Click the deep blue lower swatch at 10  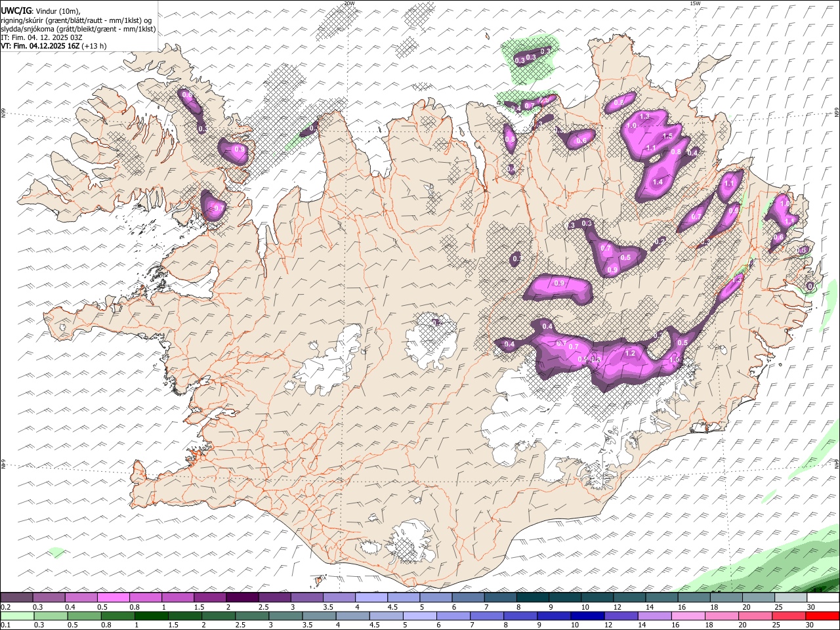[x=586, y=616]
